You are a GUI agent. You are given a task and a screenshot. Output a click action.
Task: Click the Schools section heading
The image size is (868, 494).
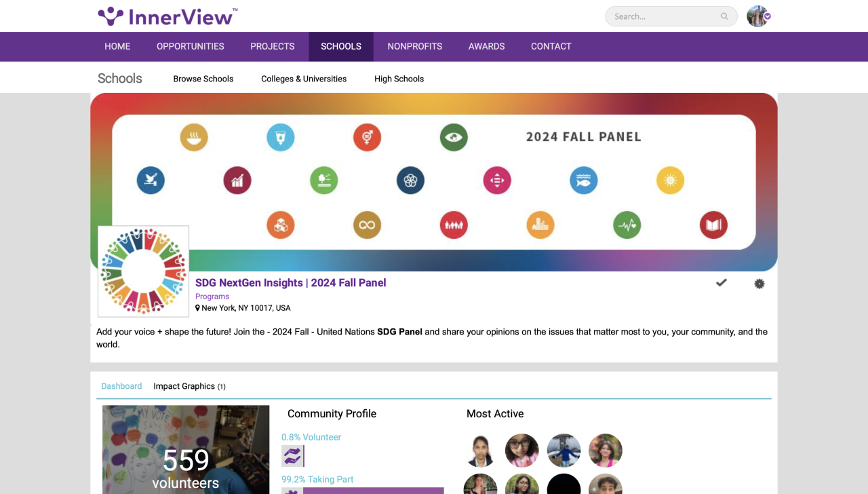(120, 78)
